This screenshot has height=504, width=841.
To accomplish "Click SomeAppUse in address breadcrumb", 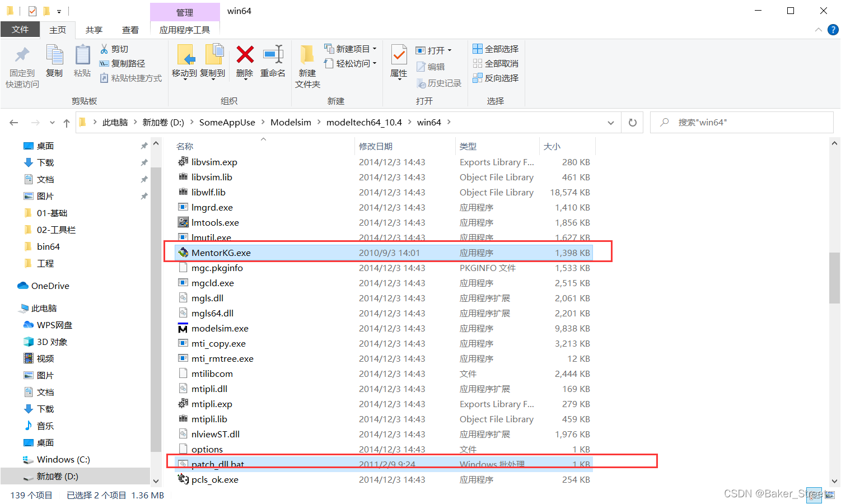I will pyautogui.click(x=227, y=123).
